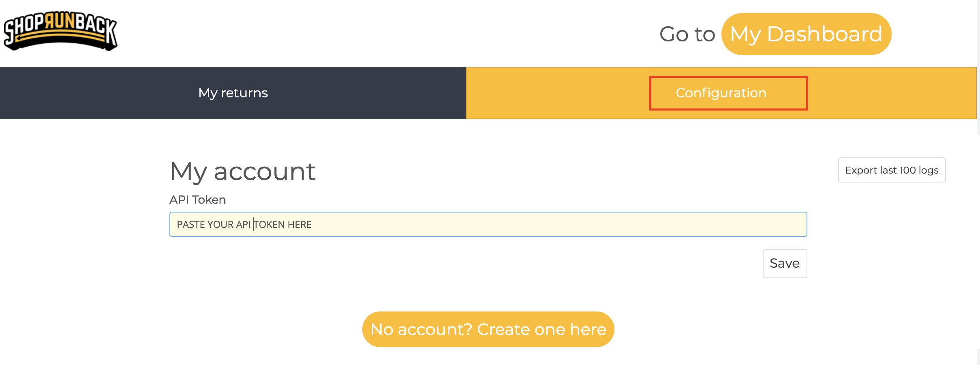980x365 pixels.
Task: Select the Configuration tab
Action: pyautogui.click(x=721, y=93)
